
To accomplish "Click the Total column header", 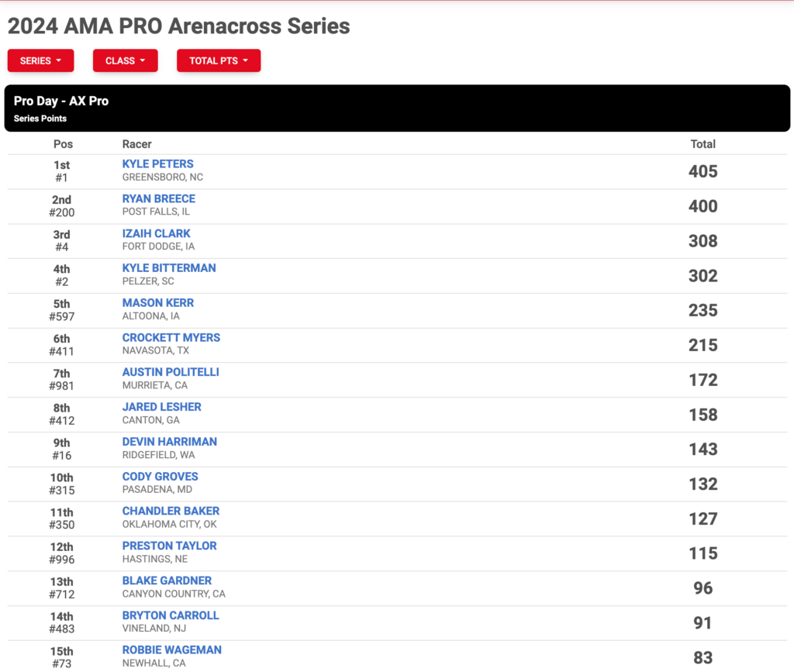I will pyautogui.click(x=703, y=144).
